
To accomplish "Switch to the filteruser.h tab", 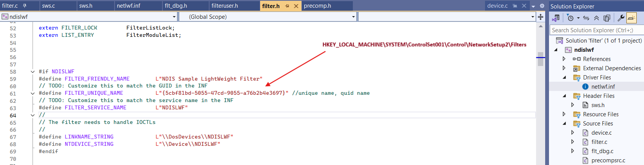I will pyautogui.click(x=224, y=6).
